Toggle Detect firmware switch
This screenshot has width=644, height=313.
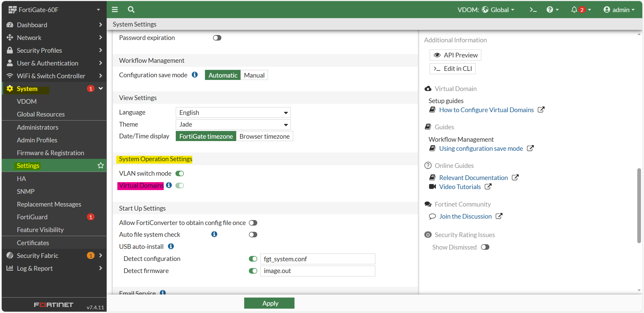tap(253, 271)
